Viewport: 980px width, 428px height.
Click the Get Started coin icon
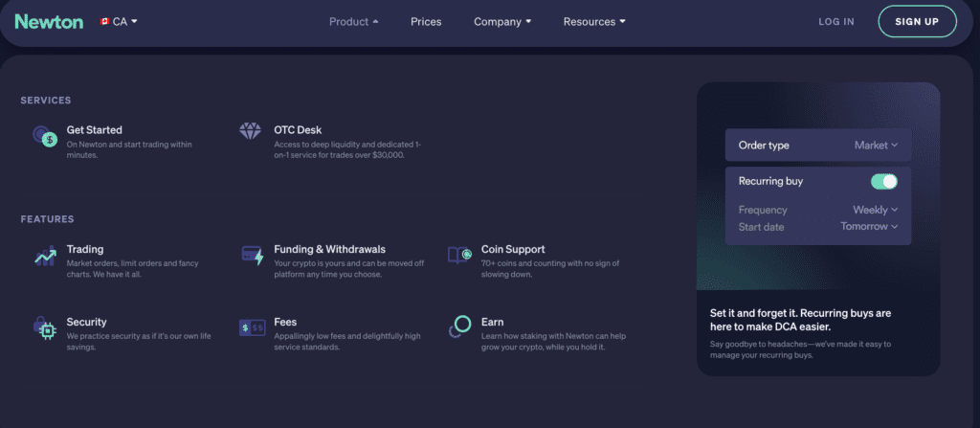[x=45, y=136]
